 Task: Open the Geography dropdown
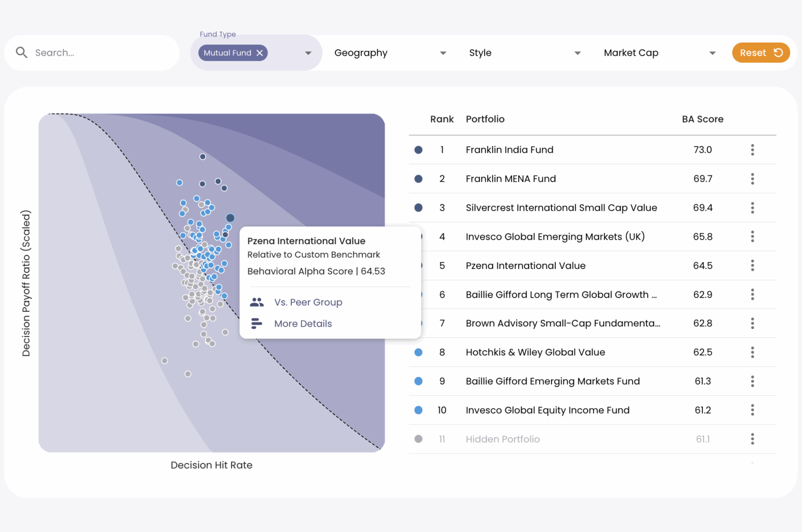click(x=390, y=53)
